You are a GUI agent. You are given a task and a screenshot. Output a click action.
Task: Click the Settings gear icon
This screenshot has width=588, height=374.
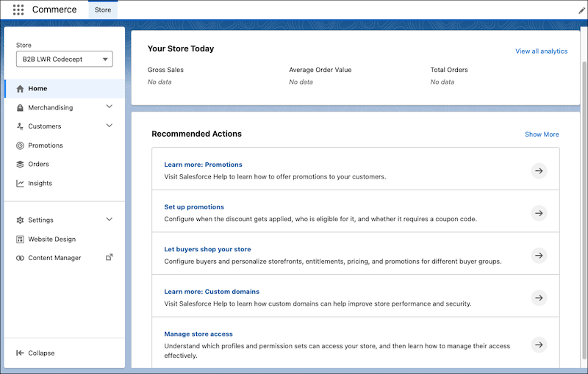pyautogui.click(x=21, y=220)
